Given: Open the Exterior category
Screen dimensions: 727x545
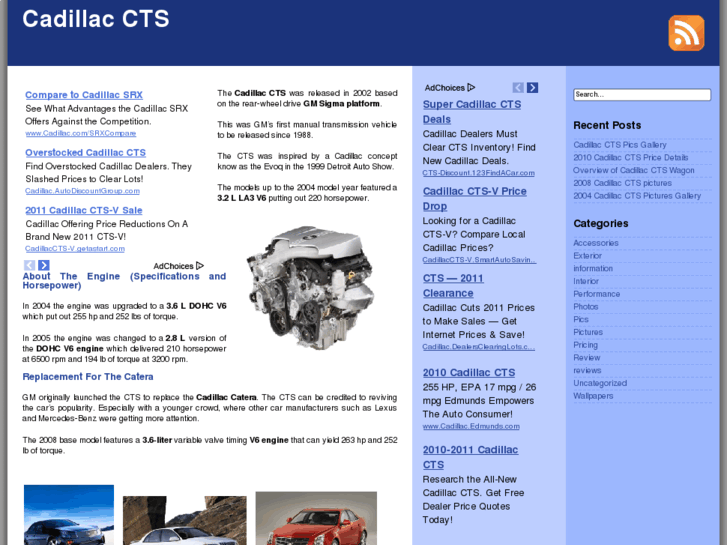Looking at the screenshot, I should [587, 256].
